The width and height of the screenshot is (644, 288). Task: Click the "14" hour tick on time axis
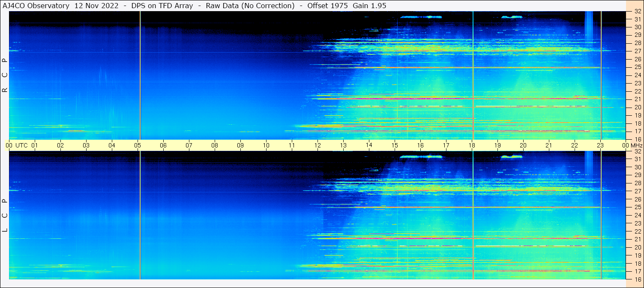pyautogui.click(x=369, y=145)
